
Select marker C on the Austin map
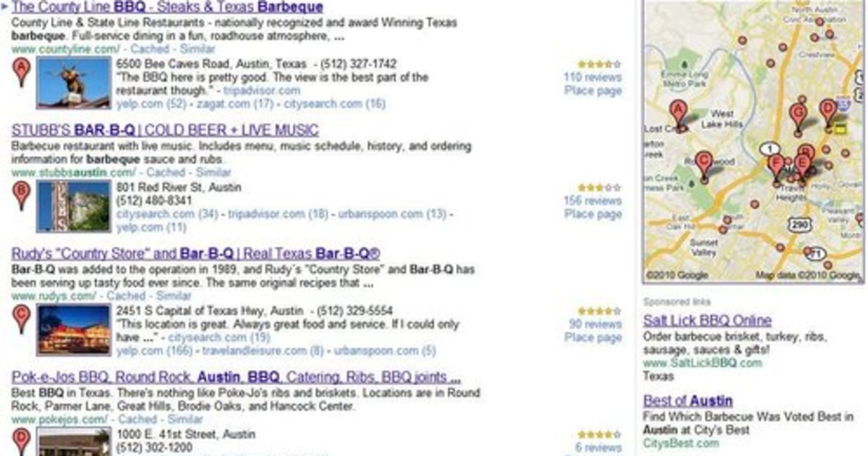pyautogui.click(x=704, y=165)
